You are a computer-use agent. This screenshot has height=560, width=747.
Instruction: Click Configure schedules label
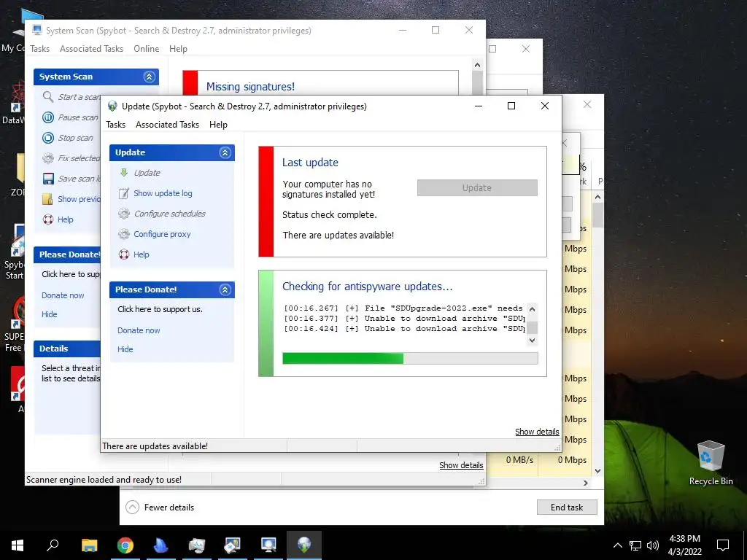pyautogui.click(x=169, y=214)
